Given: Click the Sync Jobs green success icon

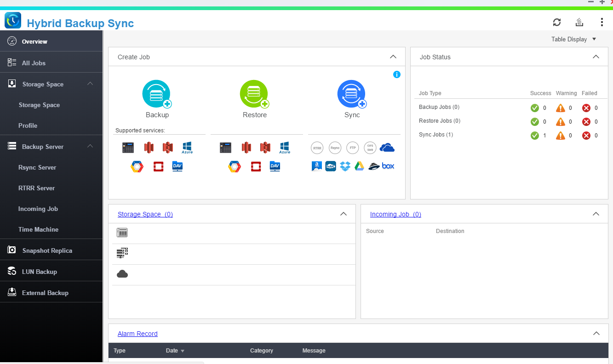Looking at the screenshot, I should click(x=534, y=136).
